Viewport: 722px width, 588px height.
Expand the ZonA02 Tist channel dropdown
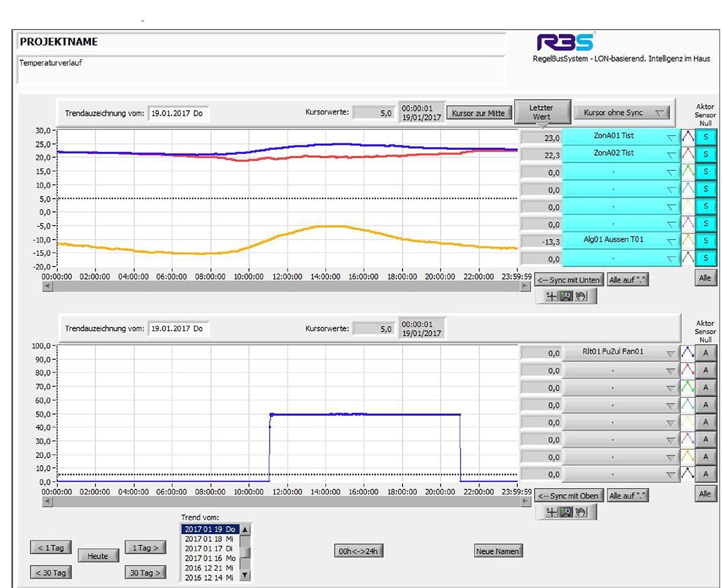coord(621,153)
